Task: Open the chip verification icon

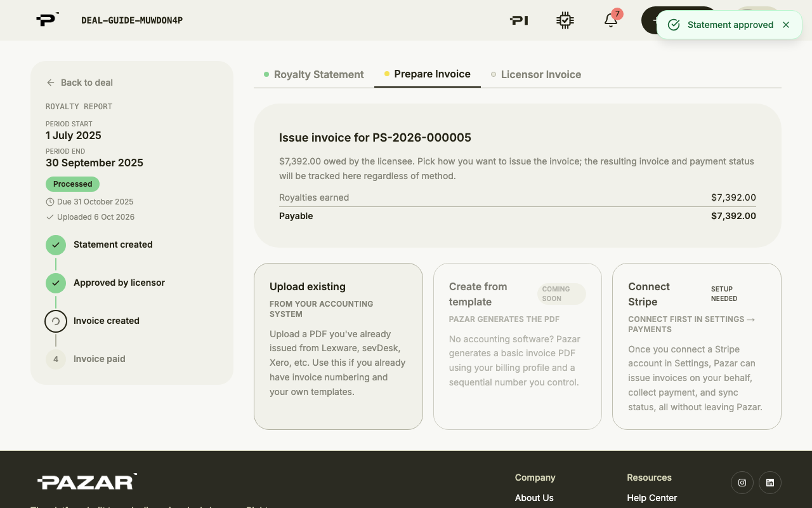Action: pyautogui.click(x=565, y=20)
